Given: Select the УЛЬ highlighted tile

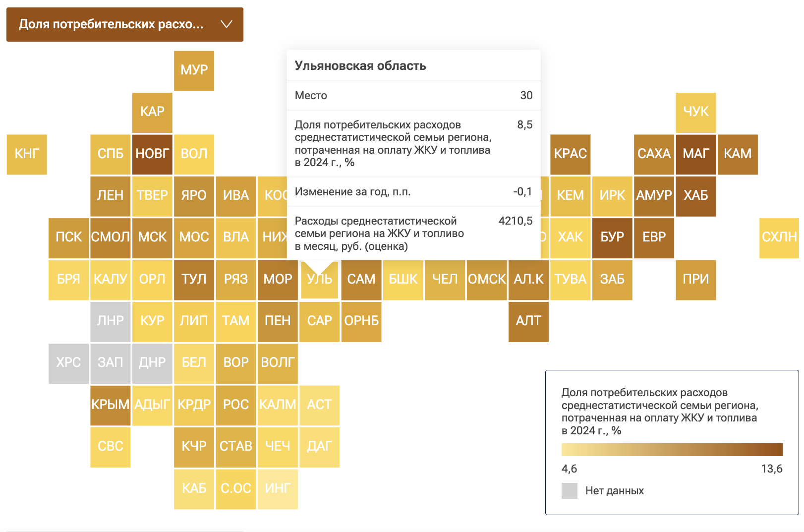Looking at the screenshot, I should [x=320, y=280].
